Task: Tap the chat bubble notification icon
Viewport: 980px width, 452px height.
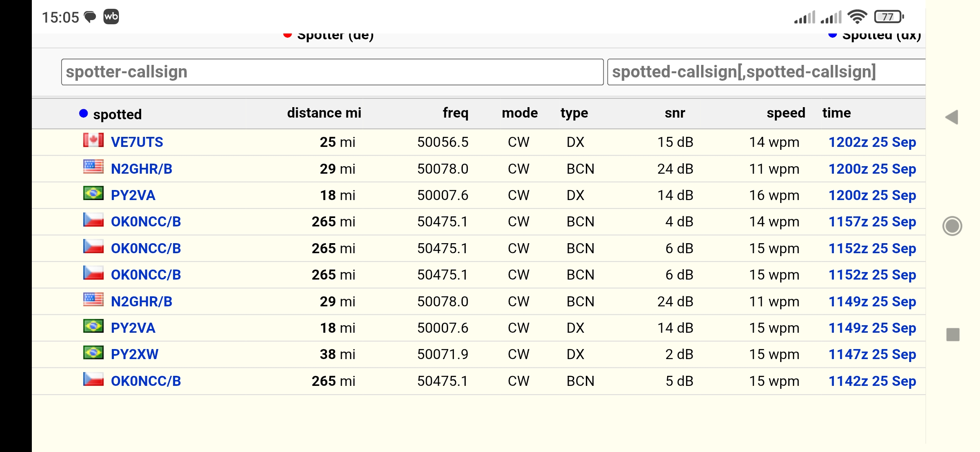Action: tap(90, 17)
